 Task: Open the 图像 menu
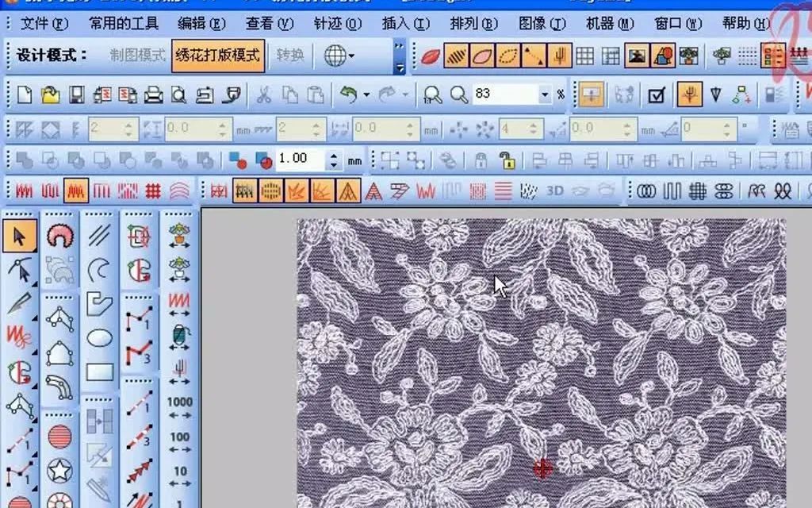(542, 23)
